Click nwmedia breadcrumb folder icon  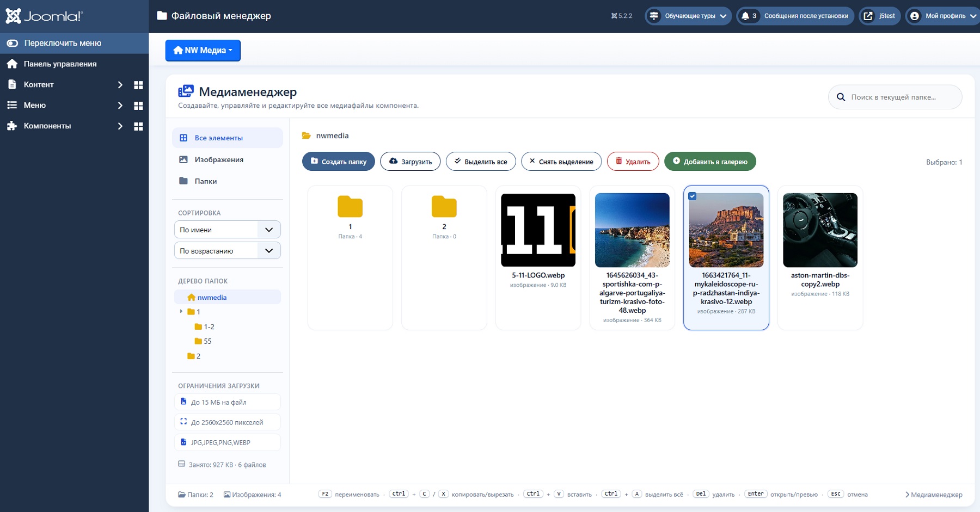coord(307,135)
